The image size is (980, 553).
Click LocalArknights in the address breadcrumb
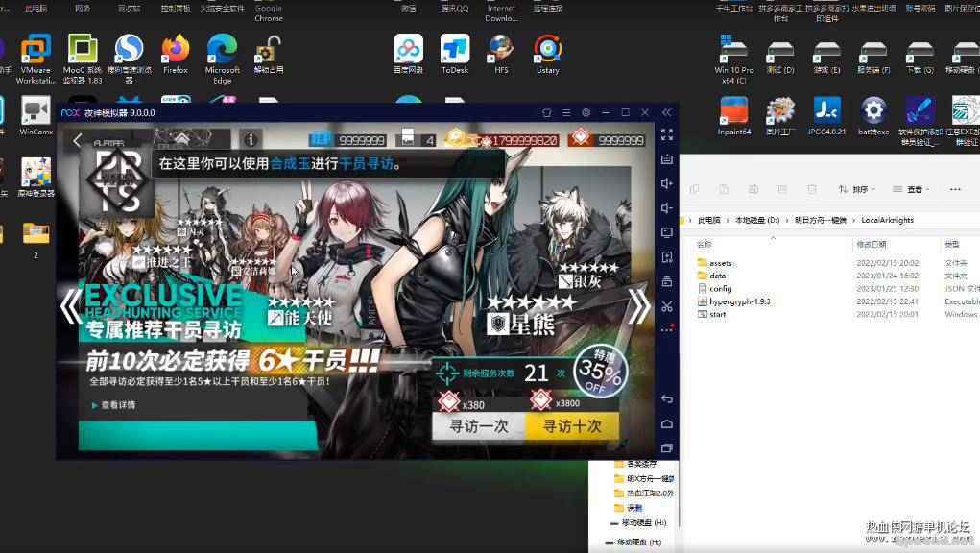[887, 220]
